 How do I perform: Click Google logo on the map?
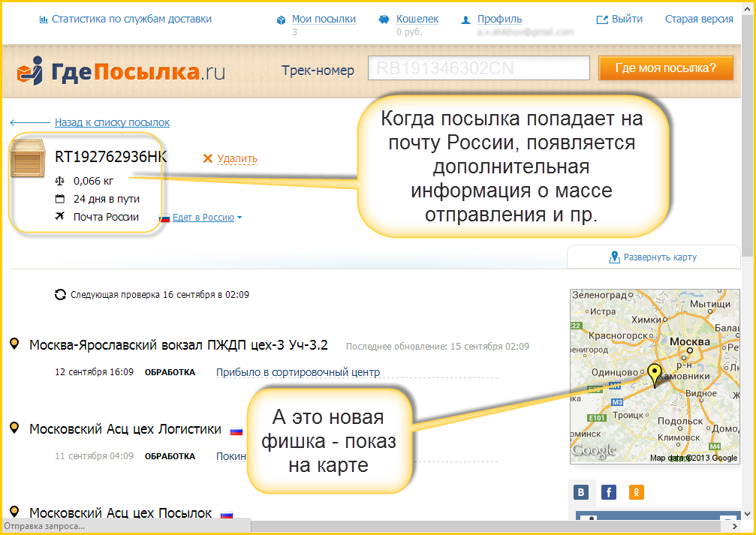pyautogui.click(x=594, y=451)
